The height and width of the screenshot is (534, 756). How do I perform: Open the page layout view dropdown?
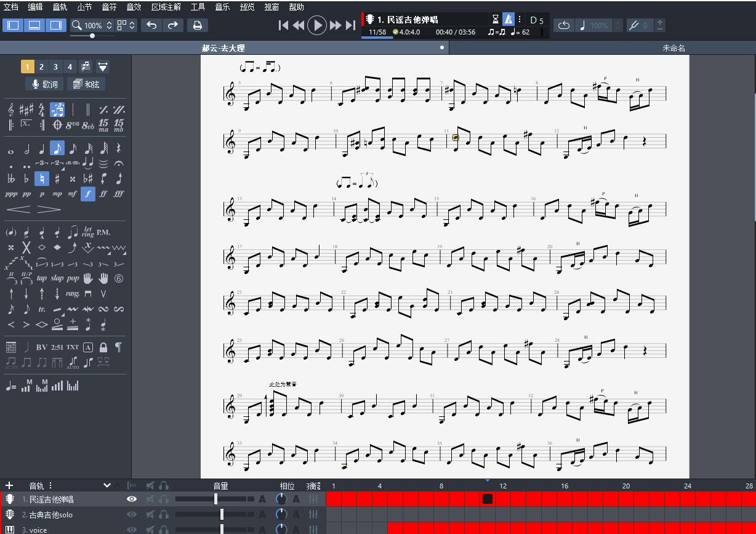(126, 25)
